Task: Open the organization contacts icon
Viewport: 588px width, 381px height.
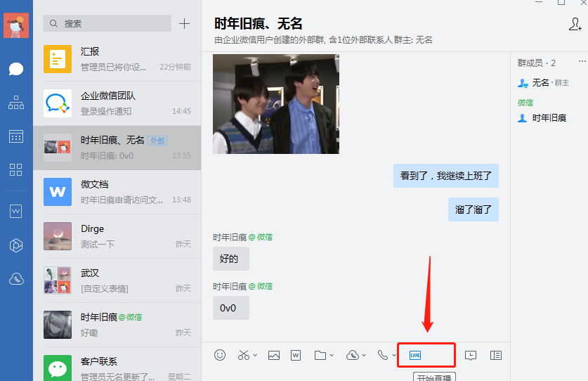Action: 16,103
